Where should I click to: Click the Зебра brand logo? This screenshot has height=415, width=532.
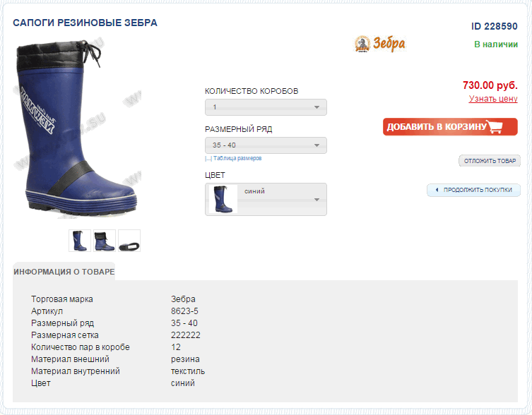tap(379, 44)
